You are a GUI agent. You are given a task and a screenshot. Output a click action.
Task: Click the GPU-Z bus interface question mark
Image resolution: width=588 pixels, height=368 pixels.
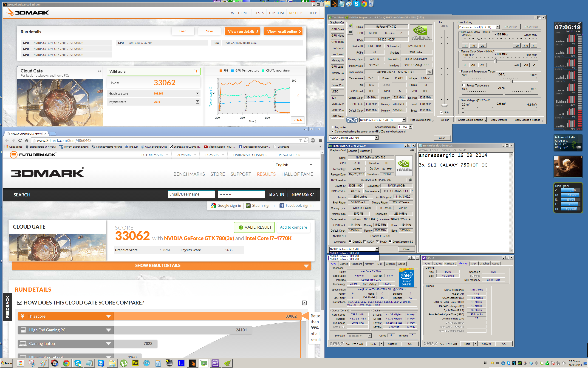point(412,191)
